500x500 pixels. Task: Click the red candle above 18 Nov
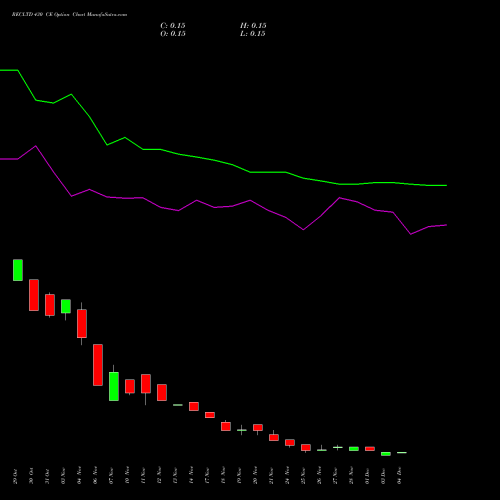pos(226,426)
